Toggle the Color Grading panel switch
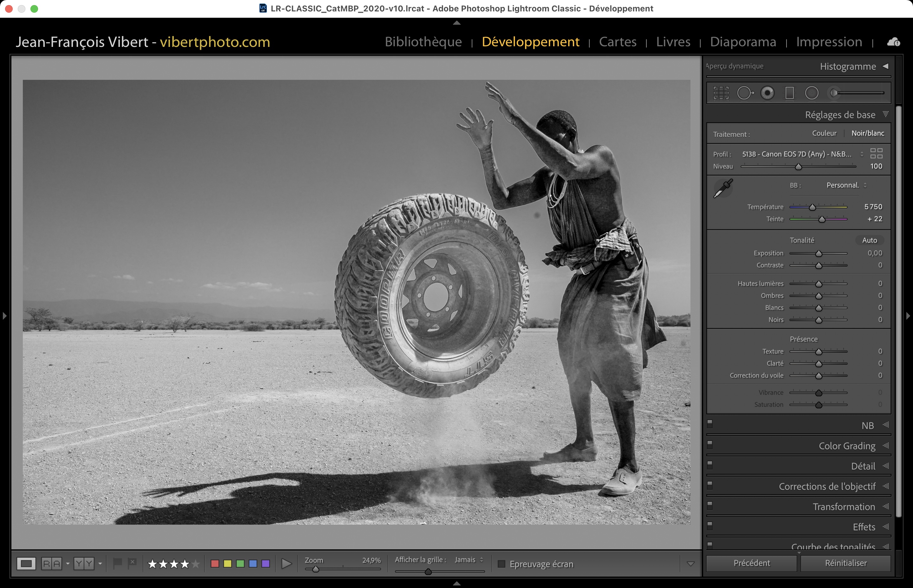This screenshot has height=588, width=913. coord(710,444)
